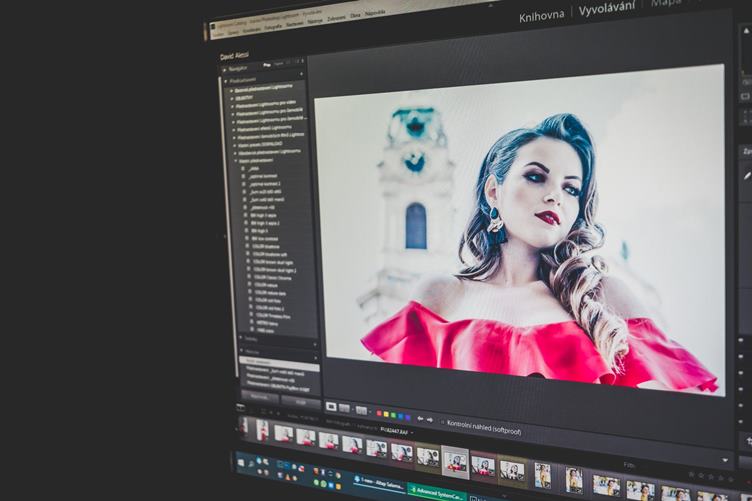This screenshot has height=501, width=752.
Task: Apply the COLOR Timeless Pine preset
Action: 273,316
